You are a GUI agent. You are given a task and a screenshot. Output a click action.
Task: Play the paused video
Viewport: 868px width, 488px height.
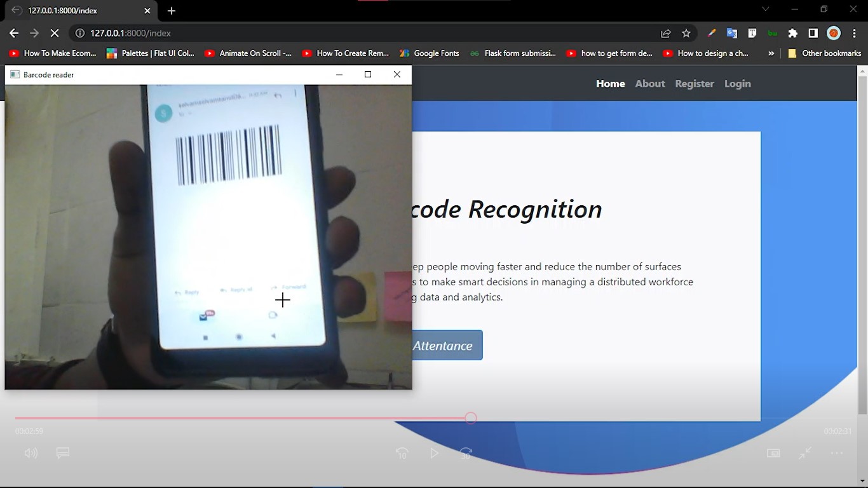(x=435, y=453)
